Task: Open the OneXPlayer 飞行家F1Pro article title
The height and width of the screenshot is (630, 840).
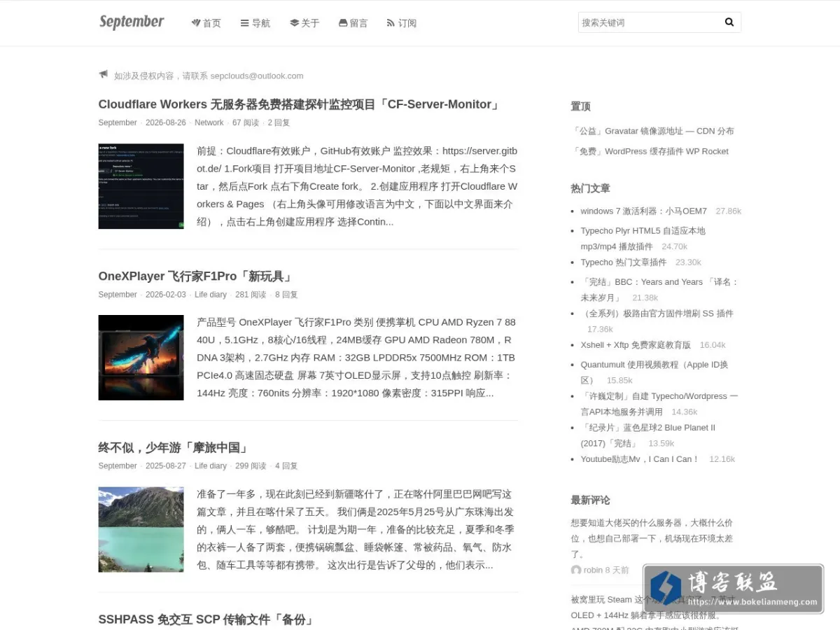Action: pos(196,276)
